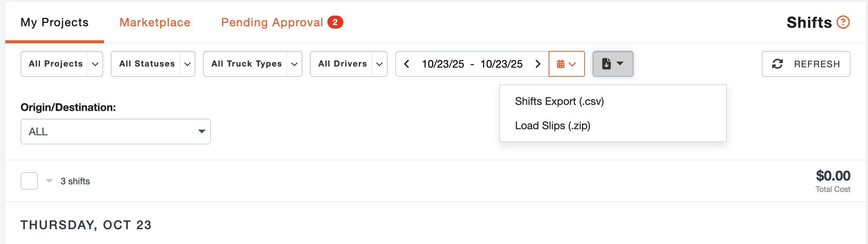Select Load Slips (.zip) option

pyautogui.click(x=552, y=126)
